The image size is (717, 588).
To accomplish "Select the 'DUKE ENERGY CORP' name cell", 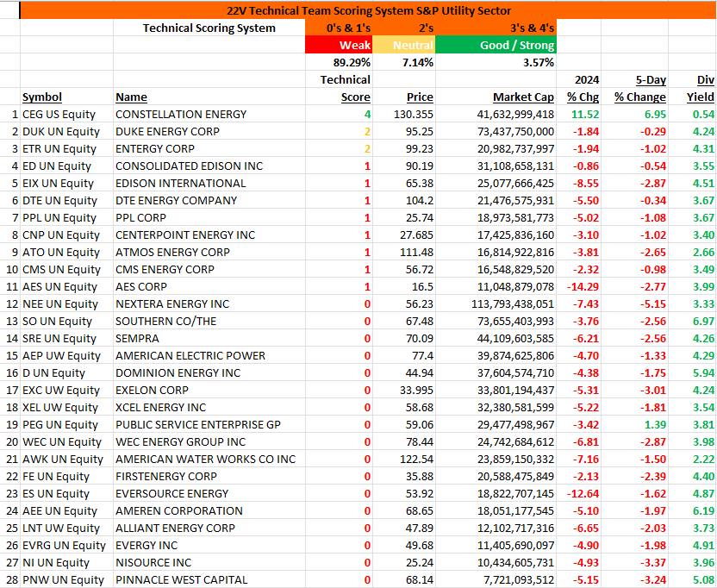I will point(209,131).
